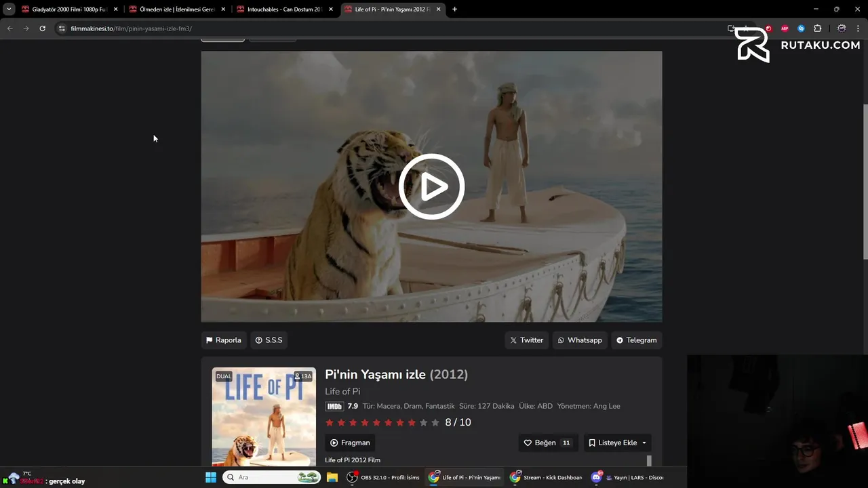This screenshot has width=868, height=488.
Task: Click the Pi'nin Yaşamı izle title
Action: pos(375,374)
